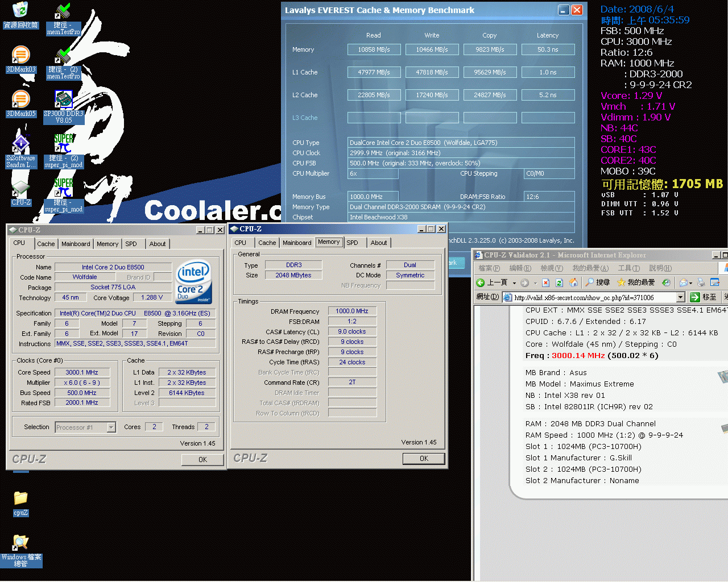Open the Help (說明) menu in IE
Image resolution: width=728 pixels, height=582 pixels.
[x=660, y=268]
